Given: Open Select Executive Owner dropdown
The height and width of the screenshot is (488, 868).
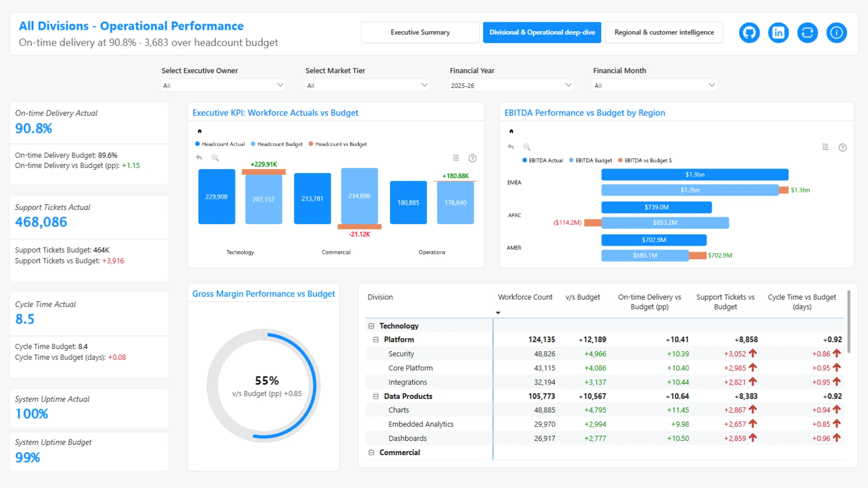Looking at the screenshot, I should (x=223, y=85).
